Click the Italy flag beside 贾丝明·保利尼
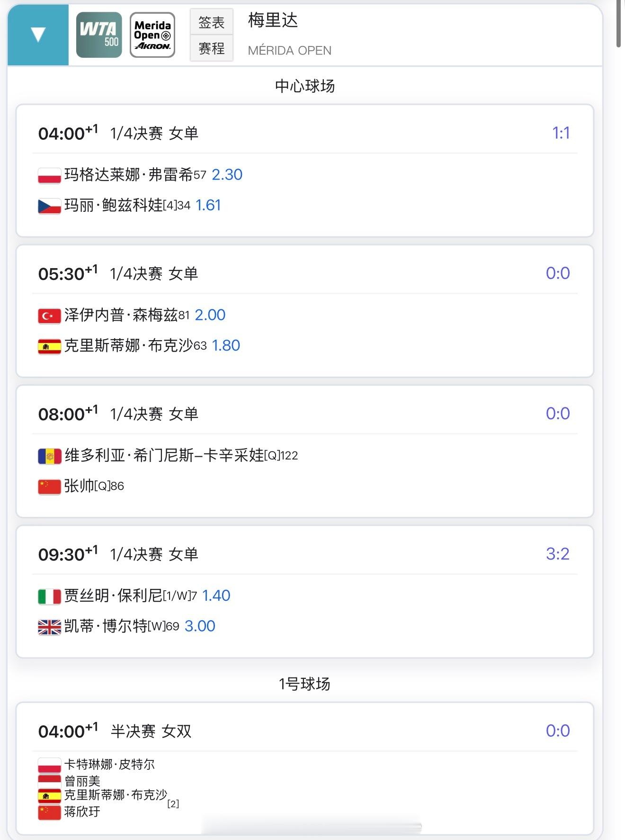 pyautogui.click(x=49, y=596)
